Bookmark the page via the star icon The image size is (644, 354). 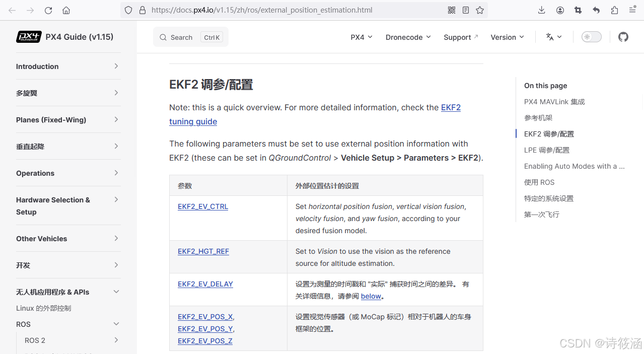point(479,10)
